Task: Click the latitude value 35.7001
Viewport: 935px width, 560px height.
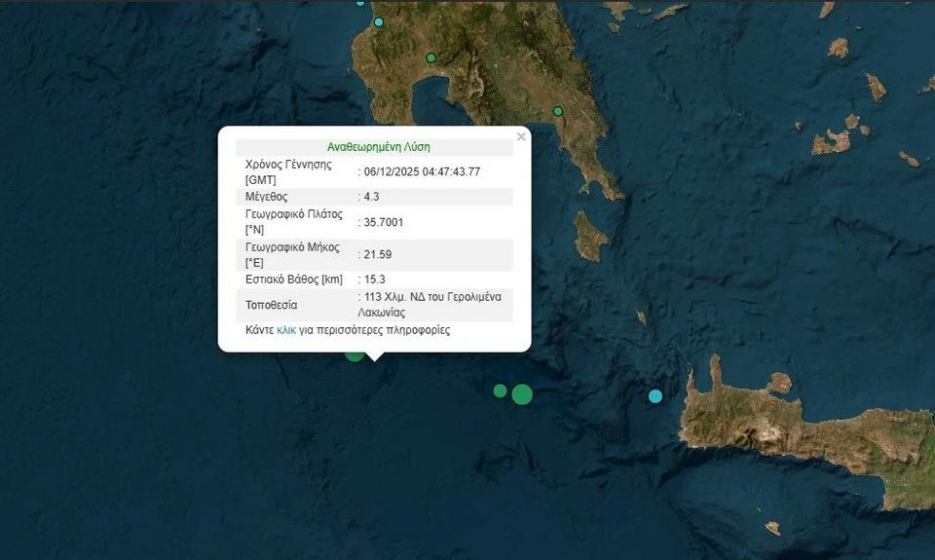Action: pyautogui.click(x=384, y=222)
